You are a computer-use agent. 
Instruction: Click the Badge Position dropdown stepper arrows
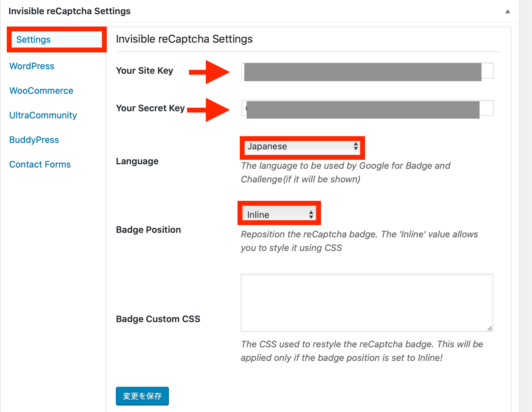pos(311,214)
